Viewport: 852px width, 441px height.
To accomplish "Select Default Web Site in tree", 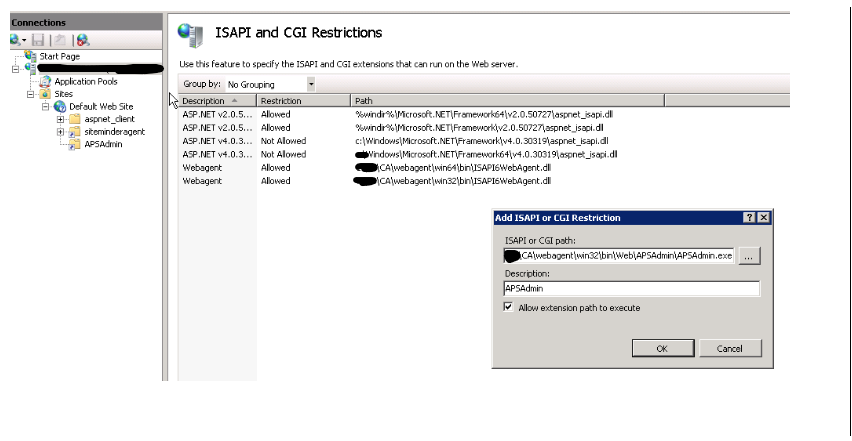I will tap(101, 106).
